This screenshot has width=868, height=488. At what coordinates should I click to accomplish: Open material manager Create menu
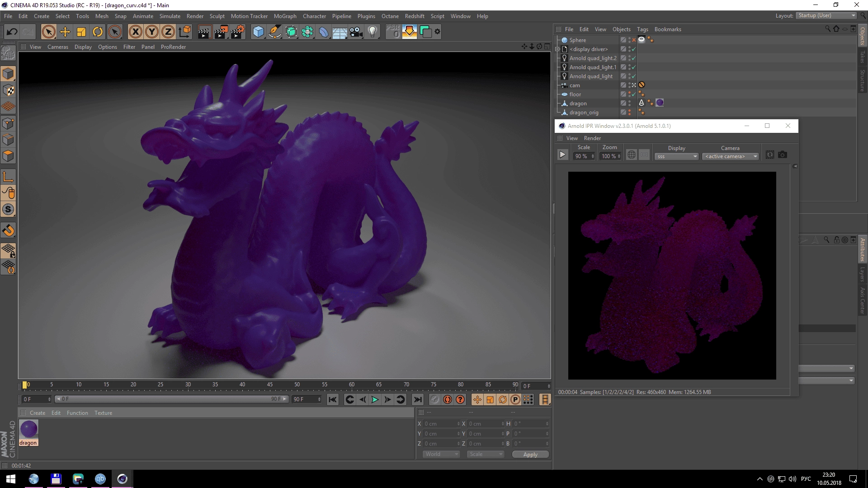coord(38,413)
